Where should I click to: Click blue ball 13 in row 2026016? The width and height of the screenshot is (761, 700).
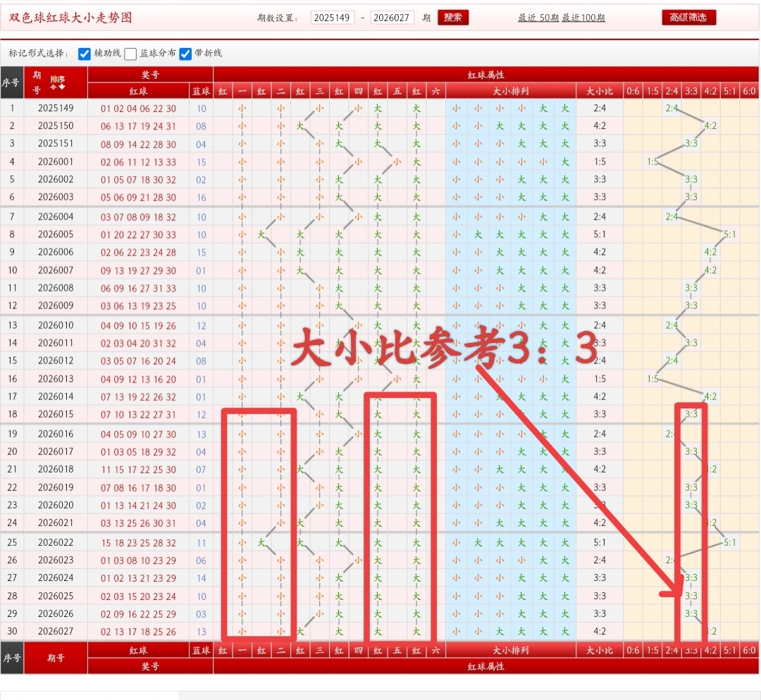click(x=201, y=435)
